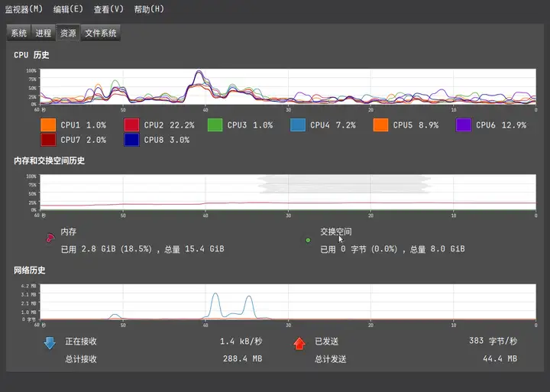Image resolution: width=550 pixels, height=392 pixels.
Task: Change the CPU3 green color swatch
Action: [x=215, y=125]
